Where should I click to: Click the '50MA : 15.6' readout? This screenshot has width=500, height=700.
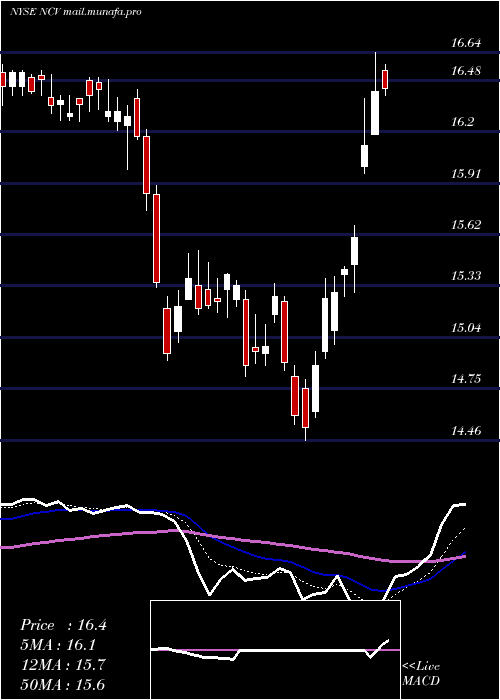63,684
